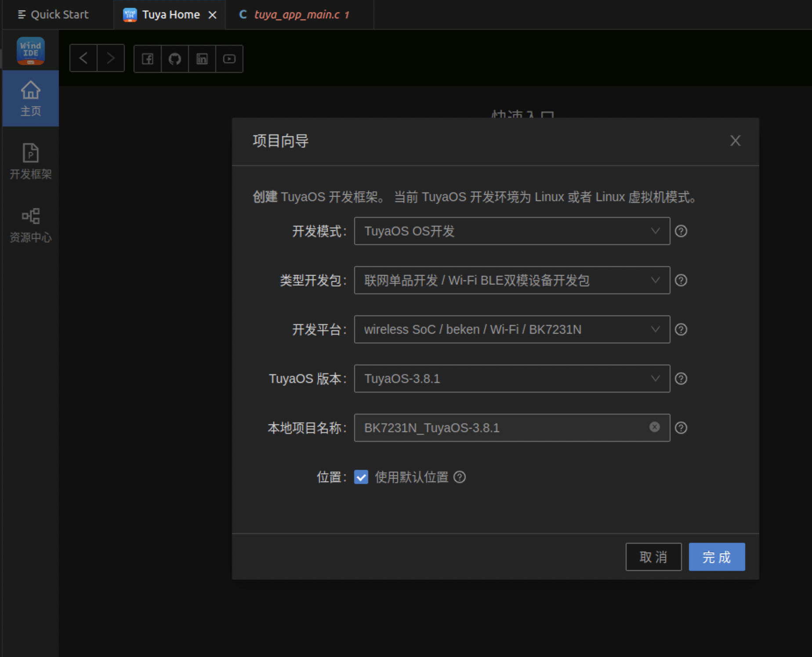Open the YouTube link icon
Image resolution: width=812 pixels, height=657 pixels.
[229, 58]
